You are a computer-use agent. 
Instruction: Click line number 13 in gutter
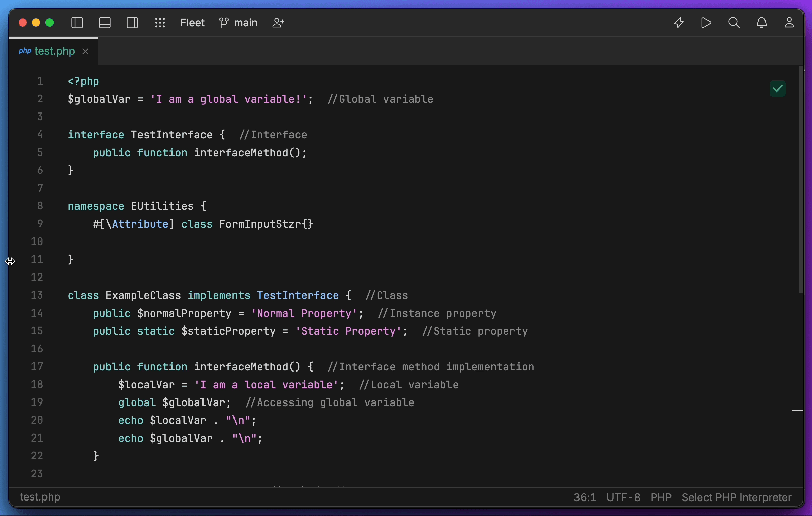tap(37, 295)
